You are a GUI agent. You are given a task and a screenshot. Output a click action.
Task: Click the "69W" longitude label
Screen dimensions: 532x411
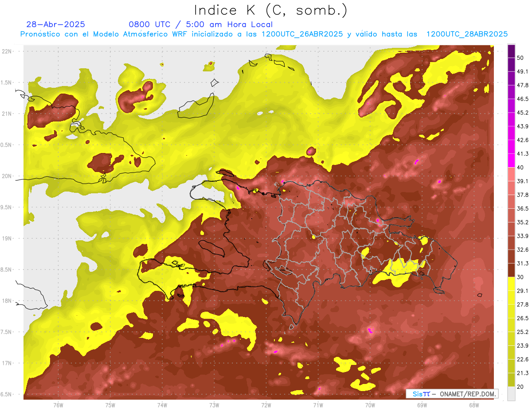click(x=422, y=405)
